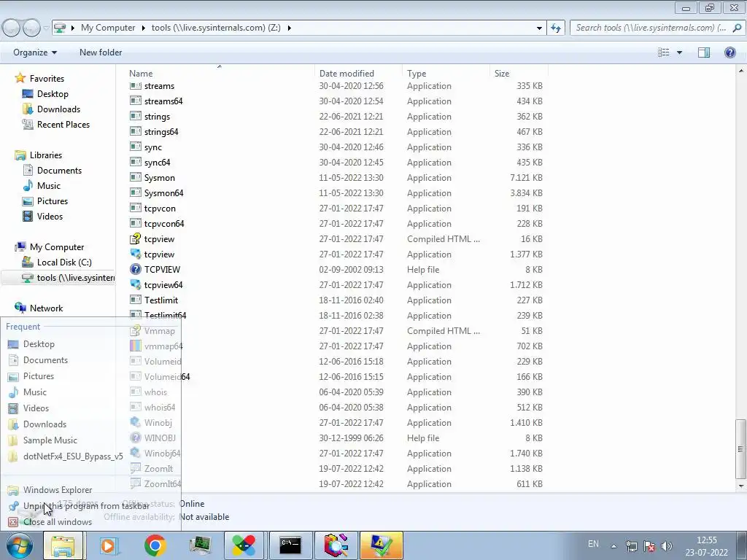Refresh the folder with refresh icon
Screen dimensions: 747x560
pos(555,28)
